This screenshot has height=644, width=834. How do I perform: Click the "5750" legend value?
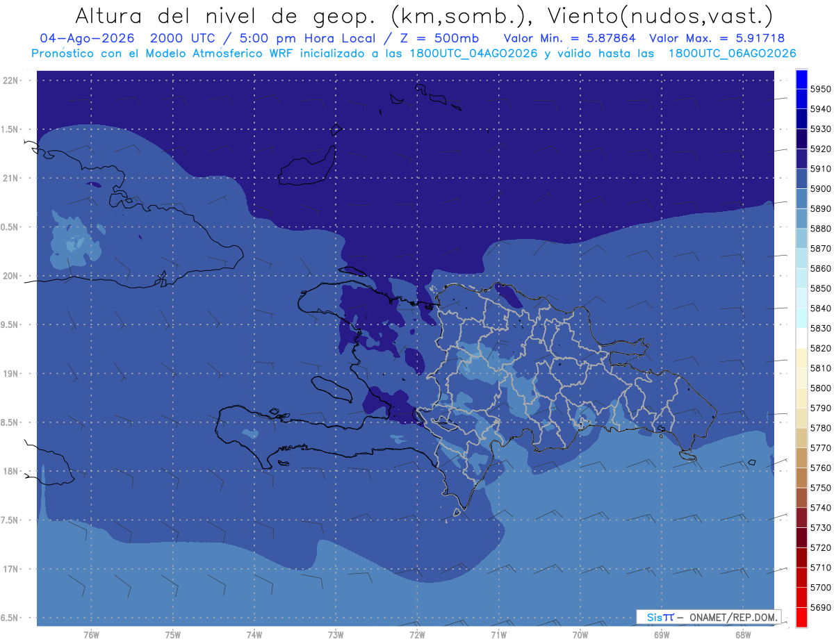pyautogui.click(x=821, y=488)
